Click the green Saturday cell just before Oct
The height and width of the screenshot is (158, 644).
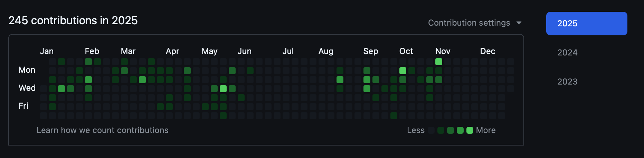tap(394, 116)
